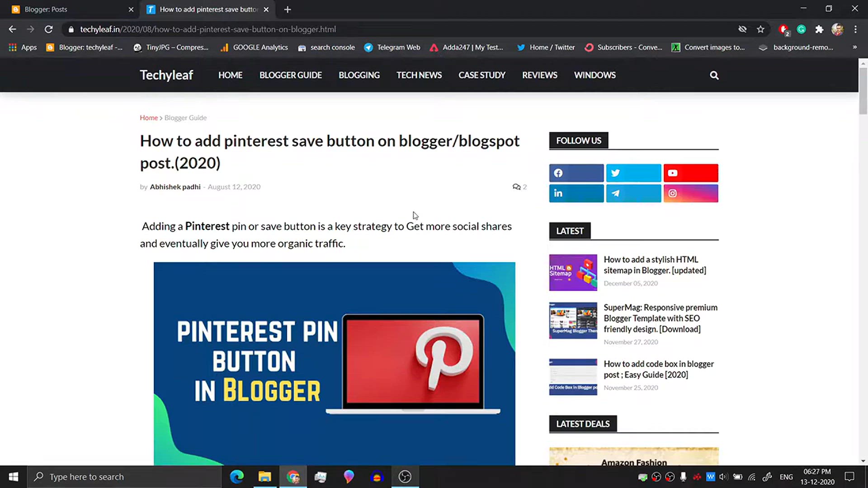Close the Blogger: Posts tab
Viewport: 868px width, 488px height.
tap(131, 9)
